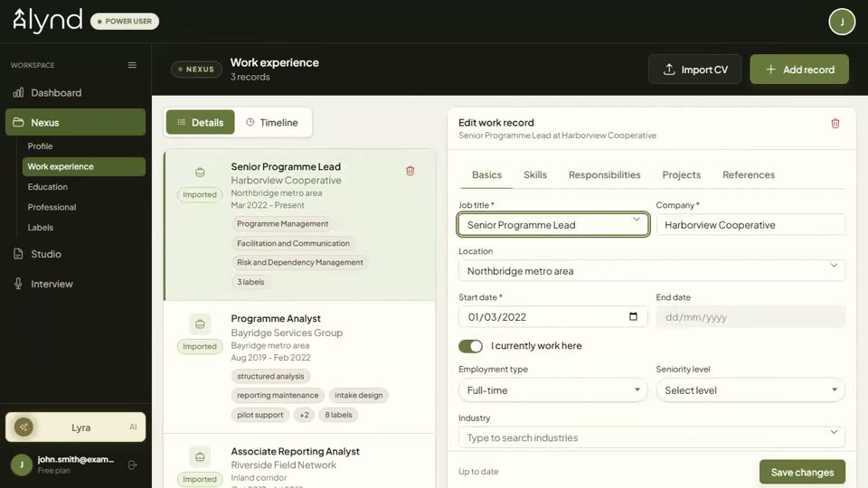Delete the Senior Programme Lead list record
The width and height of the screenshot is (868, 488).
[410, 171]
